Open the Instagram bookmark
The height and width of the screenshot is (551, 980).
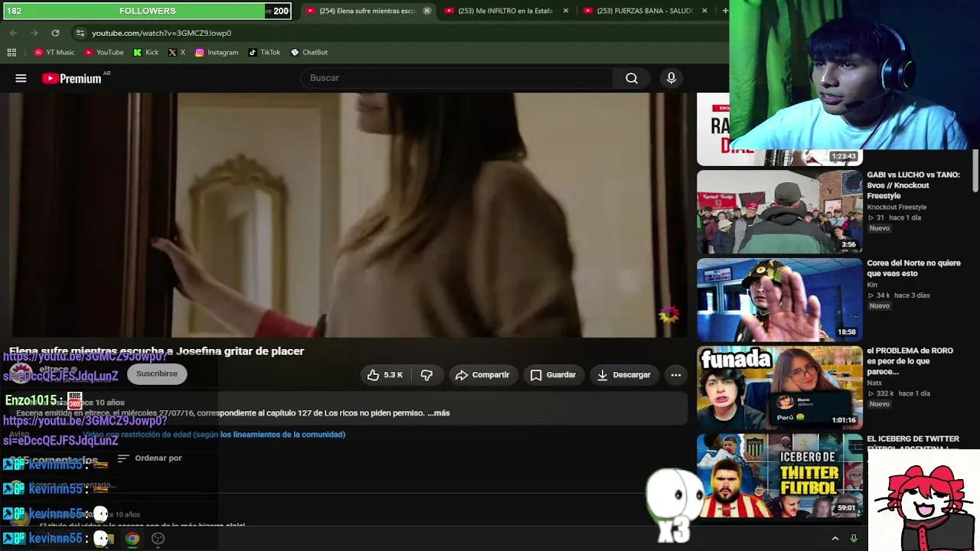pos(217,52)
